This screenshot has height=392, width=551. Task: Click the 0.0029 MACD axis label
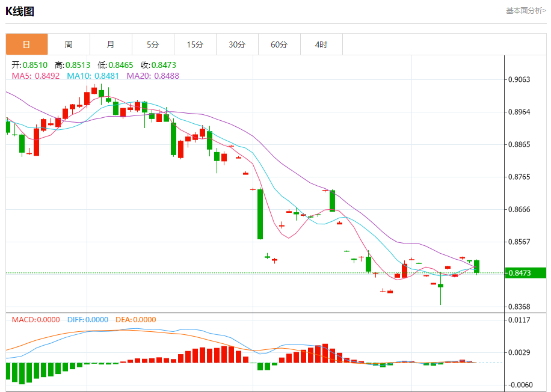[x=519, y=352]
